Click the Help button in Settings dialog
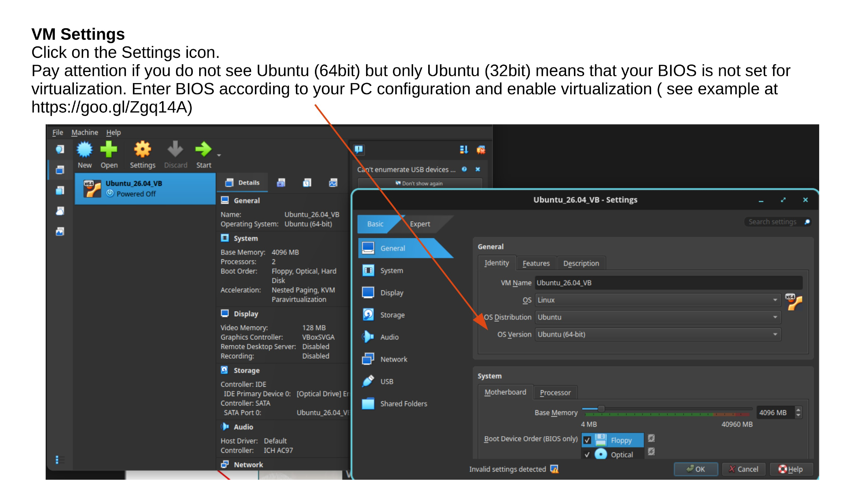 791,469
